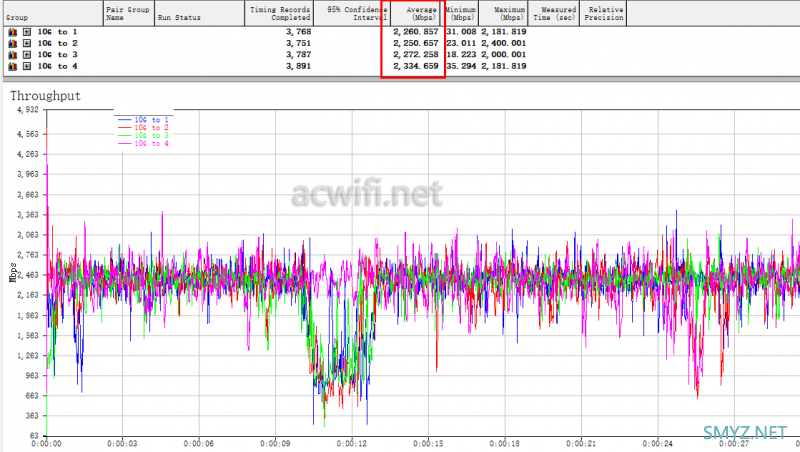Expand the 10G to 2 group
The height and width of the screenshot is (452, 800).
tap(25, 43)
